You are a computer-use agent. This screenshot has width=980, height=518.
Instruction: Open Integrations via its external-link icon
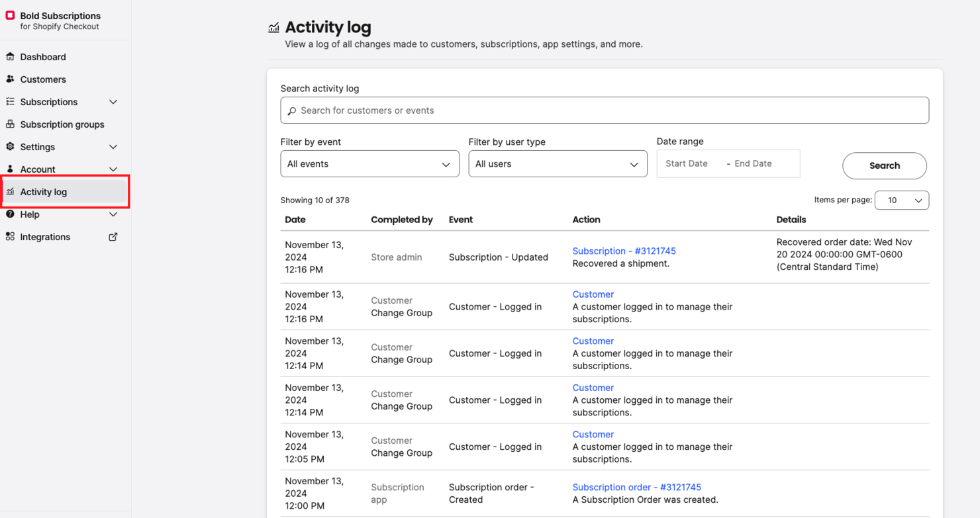113,236
